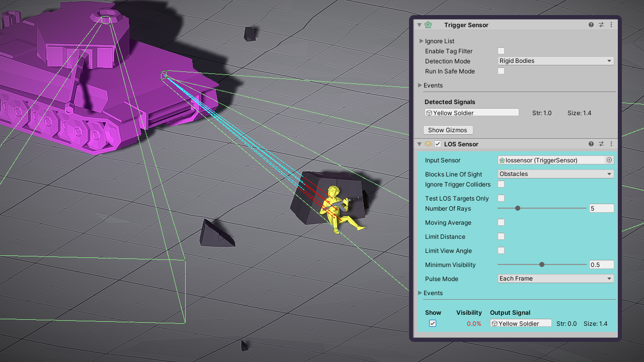Open Trigger Sensor three-dot options menu
The height and width of the screenshot is (362, 644).
[611, 25]
